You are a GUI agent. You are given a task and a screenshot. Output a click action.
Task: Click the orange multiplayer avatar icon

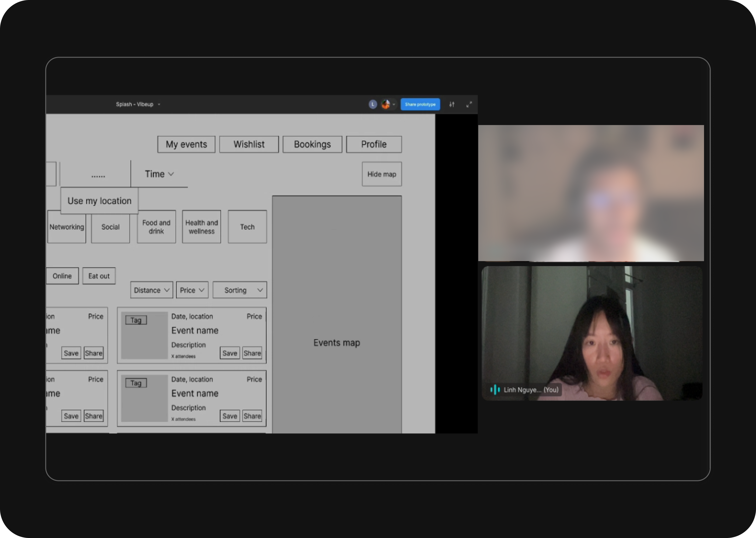pyautogui.click(x=386, y=104)
